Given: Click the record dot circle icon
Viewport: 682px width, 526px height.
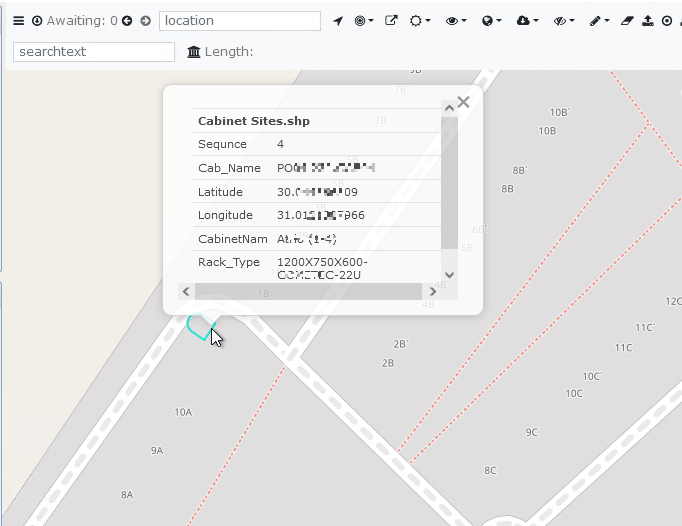Looking at the screenshot, I should (667, 21).
